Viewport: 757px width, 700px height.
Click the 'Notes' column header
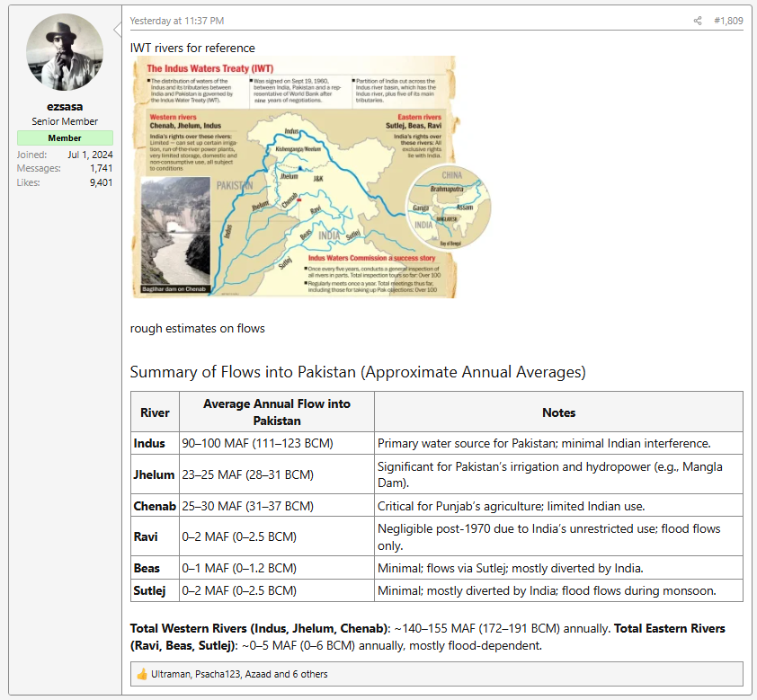[x=558, y=412]
